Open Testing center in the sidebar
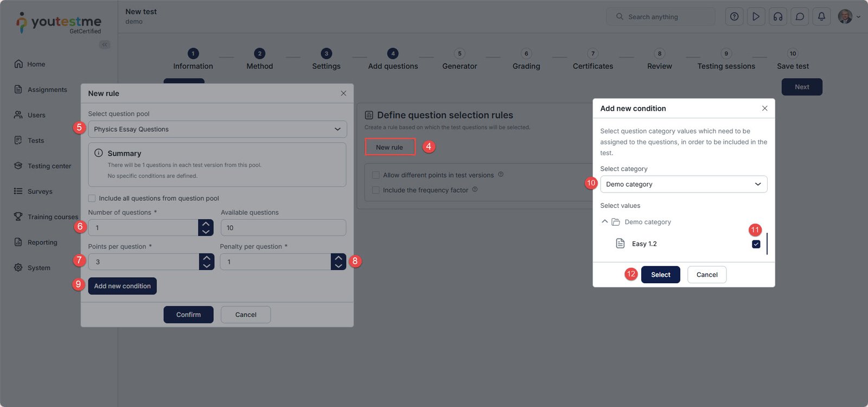The image size is (868, 407). click(x=49, y=166)
